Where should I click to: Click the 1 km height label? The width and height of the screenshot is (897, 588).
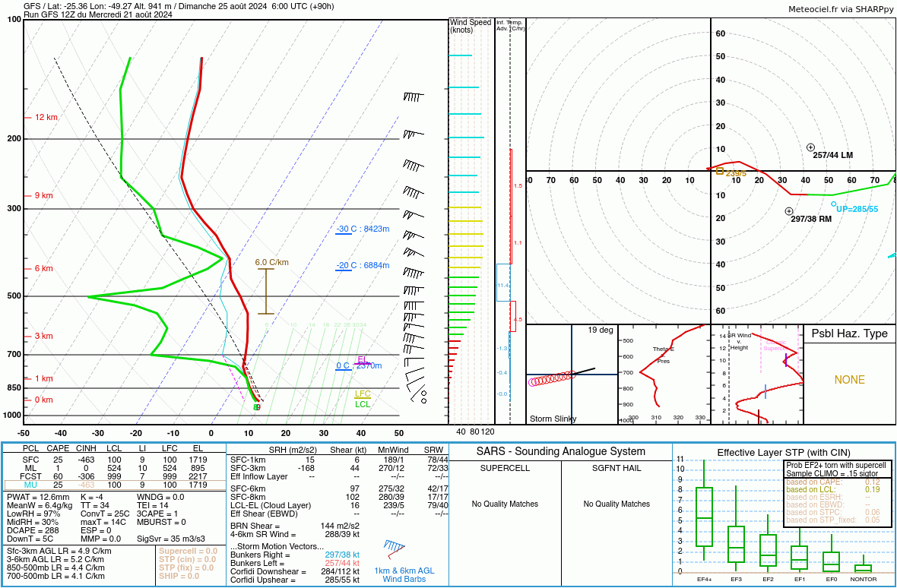[x=43, y=378]
